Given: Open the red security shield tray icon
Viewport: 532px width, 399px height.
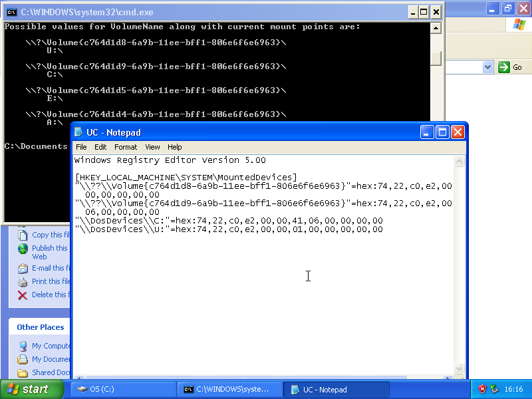Looking at the screenshot, I should (x=481, y=389).
